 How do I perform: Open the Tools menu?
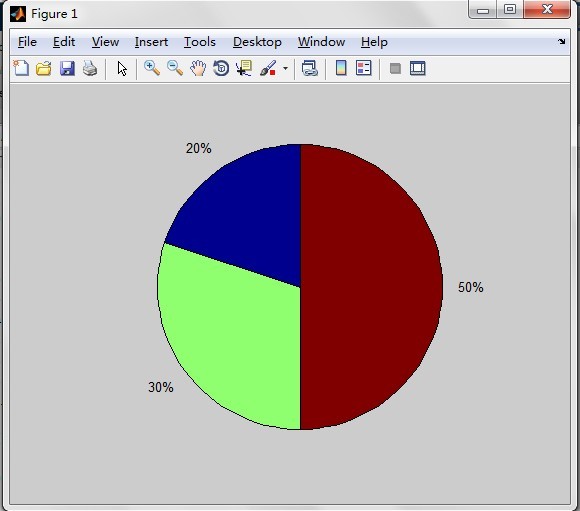tap(200, 42)
